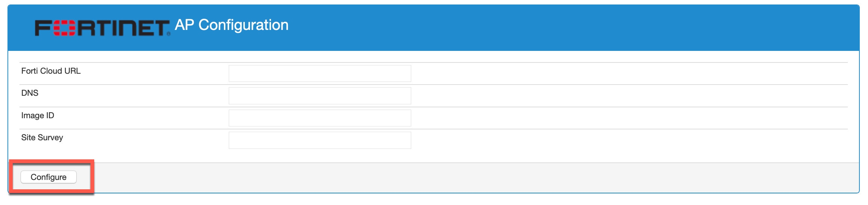The height and width of the screenshot is (205, 868).
Task: Click blank area right of Image ID field
Action: point(598,118)
